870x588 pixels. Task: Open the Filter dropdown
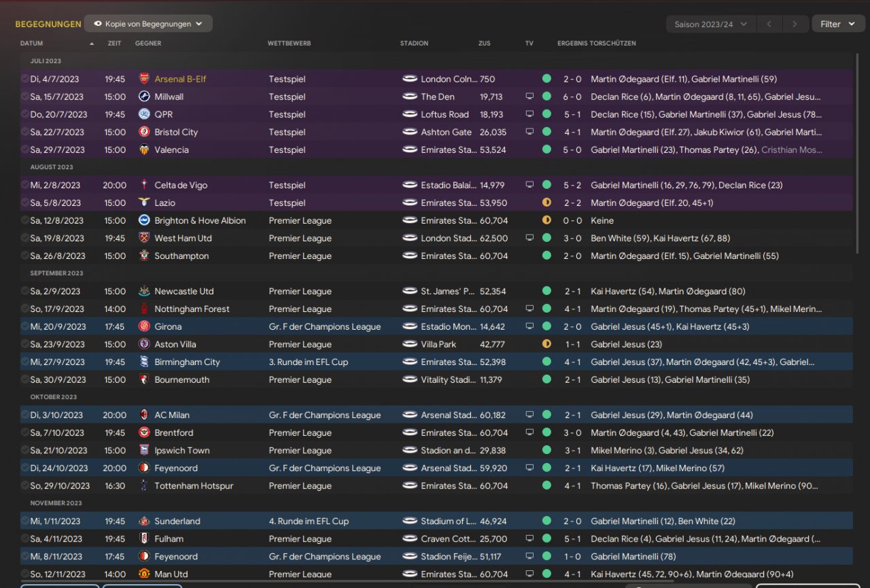[837, 24]
